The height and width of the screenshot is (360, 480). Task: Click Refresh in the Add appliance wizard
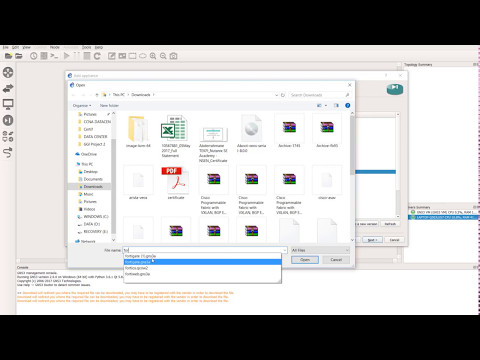(x=390, y=224)
